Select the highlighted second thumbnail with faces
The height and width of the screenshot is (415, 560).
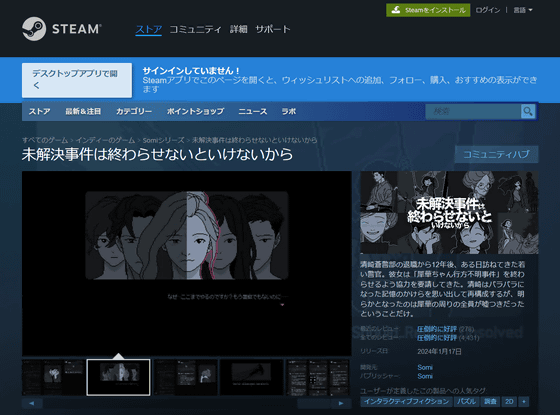118,377
